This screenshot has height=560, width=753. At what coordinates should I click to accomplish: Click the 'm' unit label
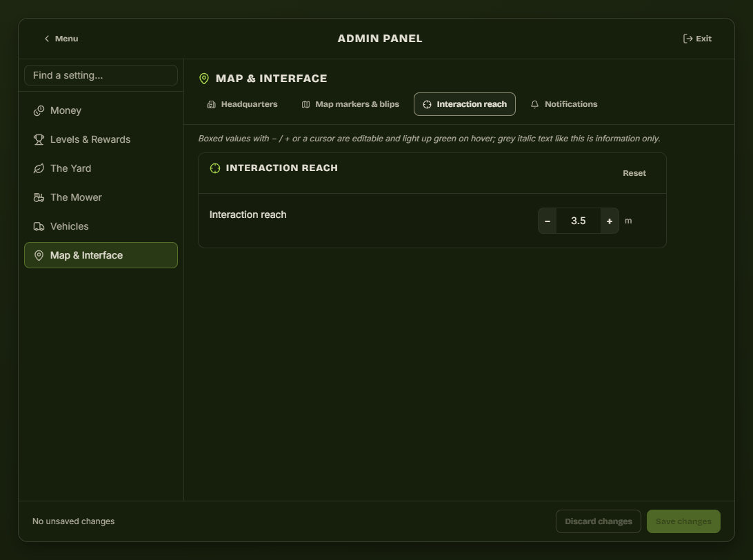(628, 221)
